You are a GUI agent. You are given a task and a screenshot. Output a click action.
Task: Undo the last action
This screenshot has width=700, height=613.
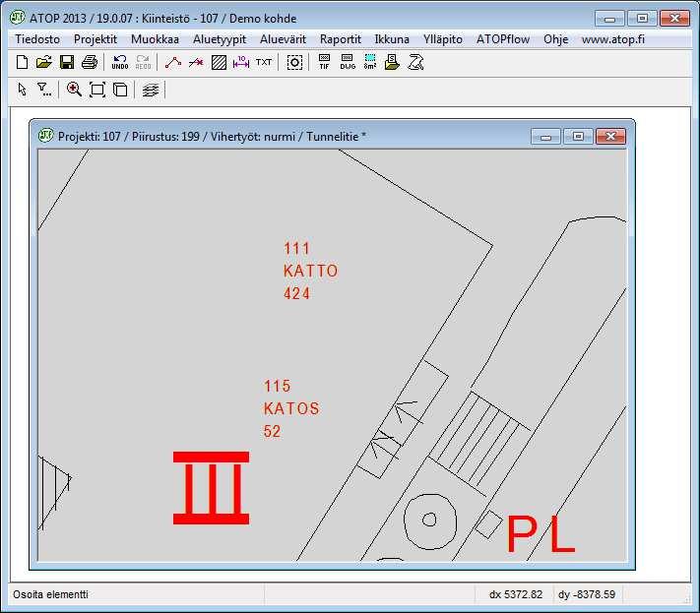(x=120, y=62)
